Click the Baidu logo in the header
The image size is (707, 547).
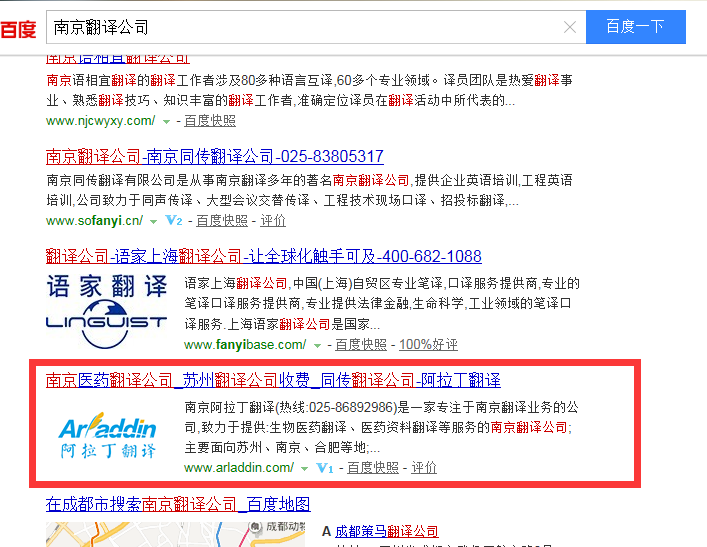click(18, 28)
